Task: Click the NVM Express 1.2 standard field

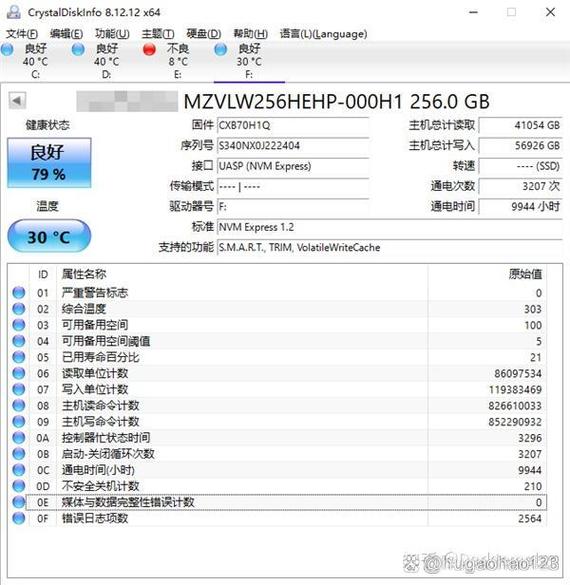Action: click(389, 227)
